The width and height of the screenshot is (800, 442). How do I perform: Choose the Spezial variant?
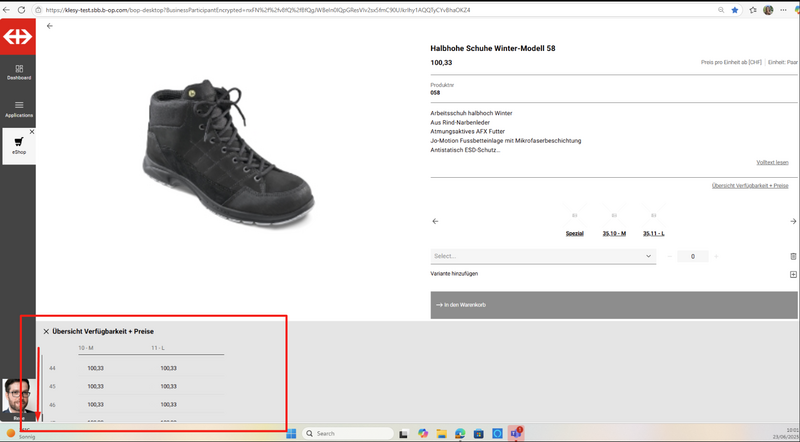click(x=574, y=232)
